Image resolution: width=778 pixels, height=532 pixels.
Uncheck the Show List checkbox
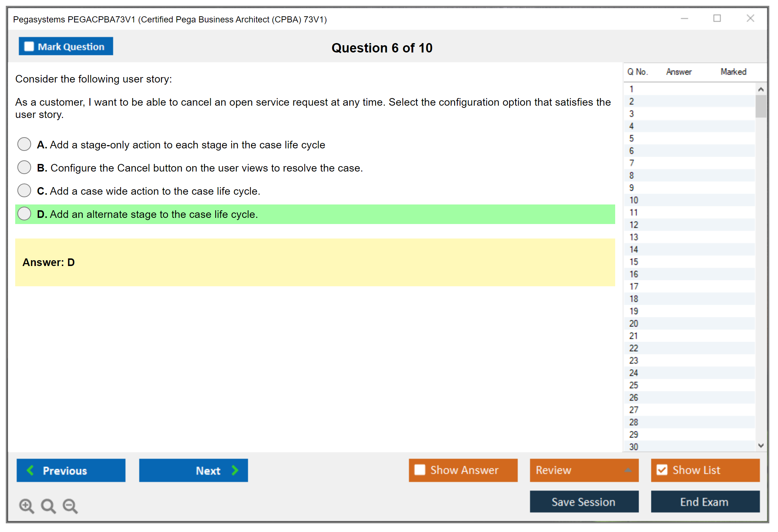662,470
